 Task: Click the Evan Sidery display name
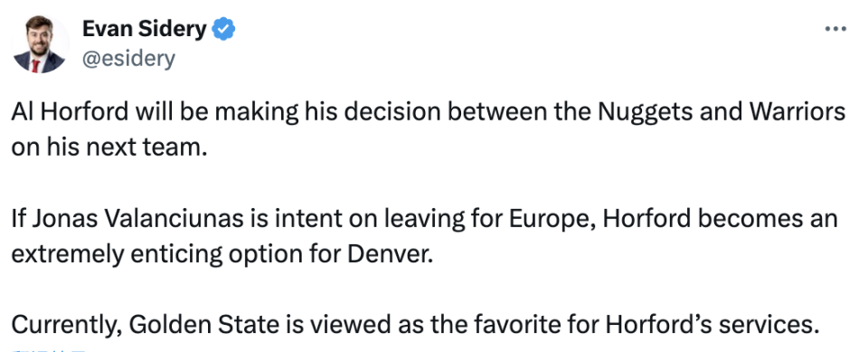pyautogui.click(x=144, y=29)
